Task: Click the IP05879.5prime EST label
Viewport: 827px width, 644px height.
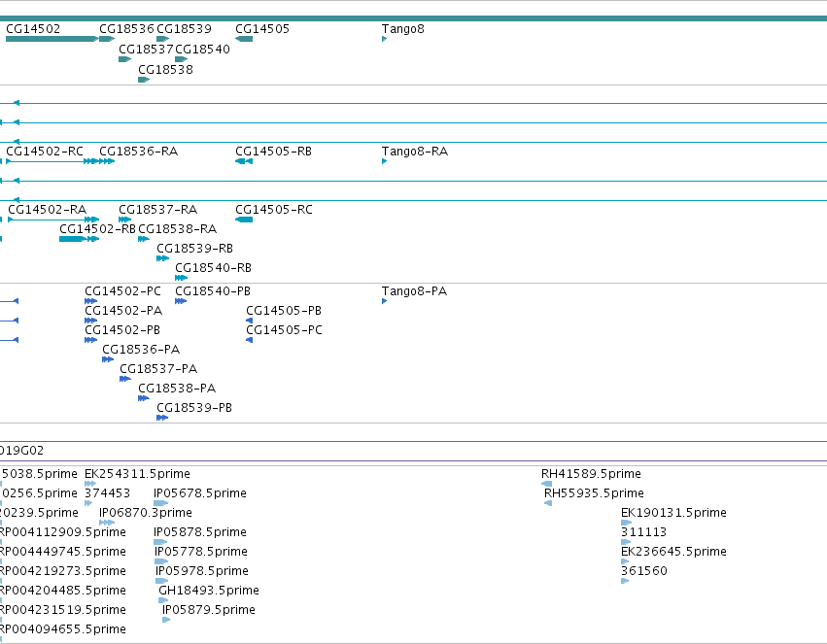Action: [x=209, y=610]
